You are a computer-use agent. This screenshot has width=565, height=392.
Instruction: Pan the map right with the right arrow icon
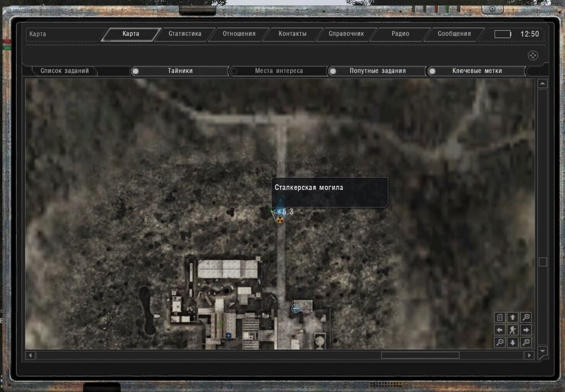tap(525, 330)
